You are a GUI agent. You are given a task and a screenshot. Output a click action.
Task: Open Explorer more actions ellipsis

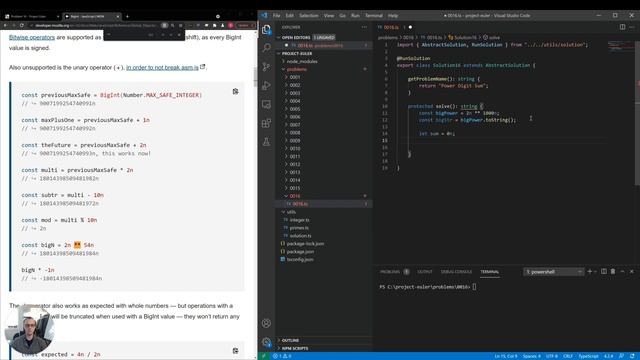coord(364,27)
